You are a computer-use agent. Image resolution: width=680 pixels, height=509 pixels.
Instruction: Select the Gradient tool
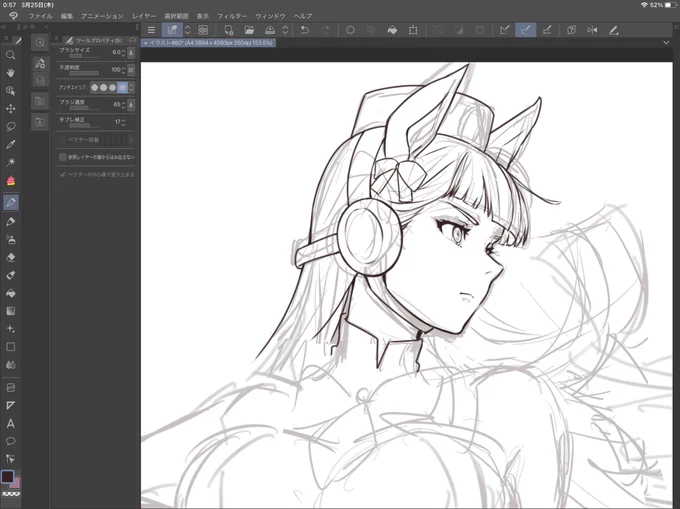click(11, 311)
